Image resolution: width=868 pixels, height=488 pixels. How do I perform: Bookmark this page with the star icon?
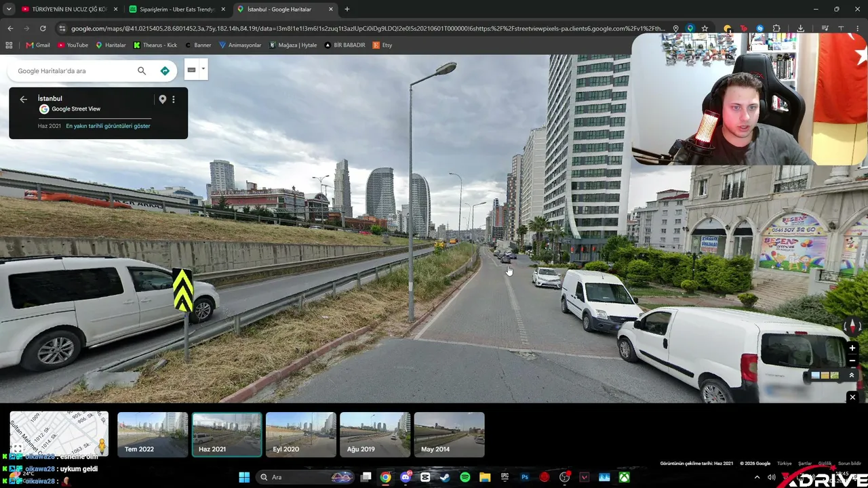coord(705,28)
